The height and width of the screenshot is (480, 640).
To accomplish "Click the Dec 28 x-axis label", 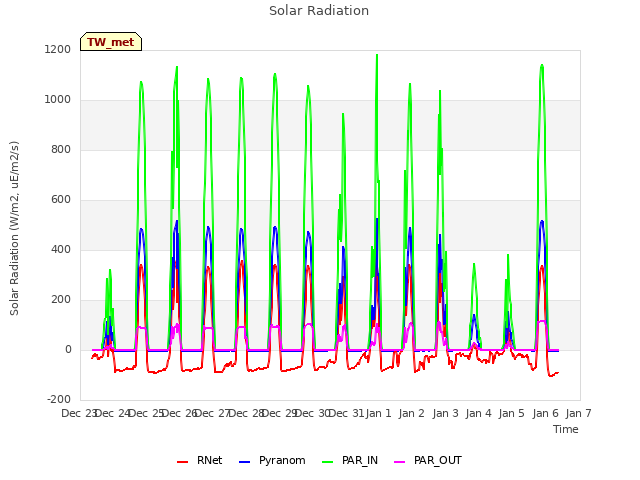I will [x=246, y=413].
